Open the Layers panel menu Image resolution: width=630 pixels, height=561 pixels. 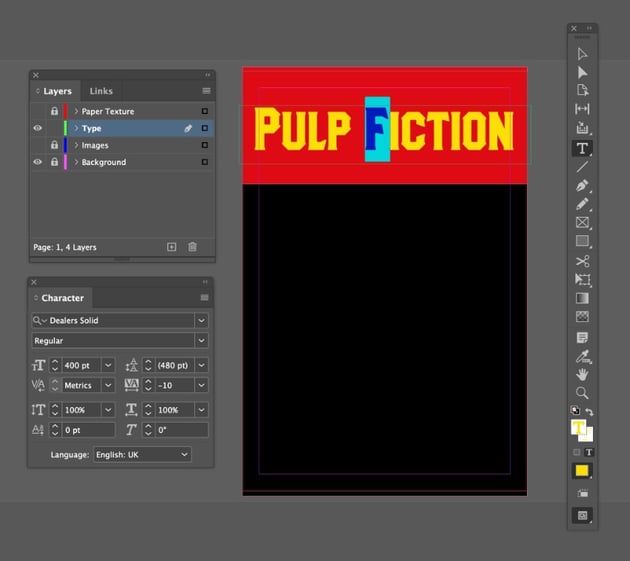206,91
